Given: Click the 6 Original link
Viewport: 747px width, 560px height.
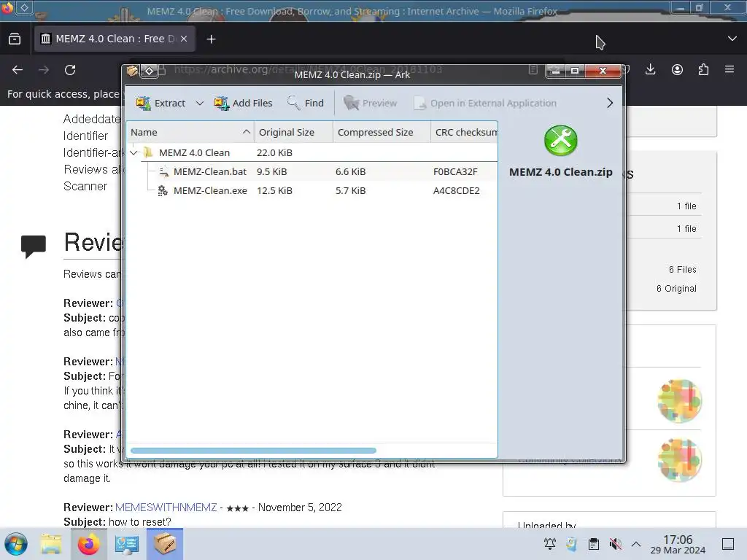Looking at the screenshot, I should (676, 289).
